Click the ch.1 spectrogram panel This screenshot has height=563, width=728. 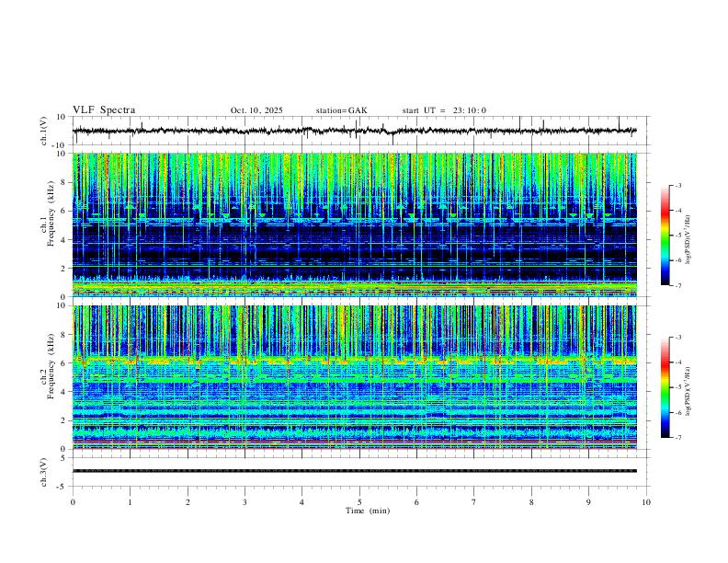tap(355, 224)
